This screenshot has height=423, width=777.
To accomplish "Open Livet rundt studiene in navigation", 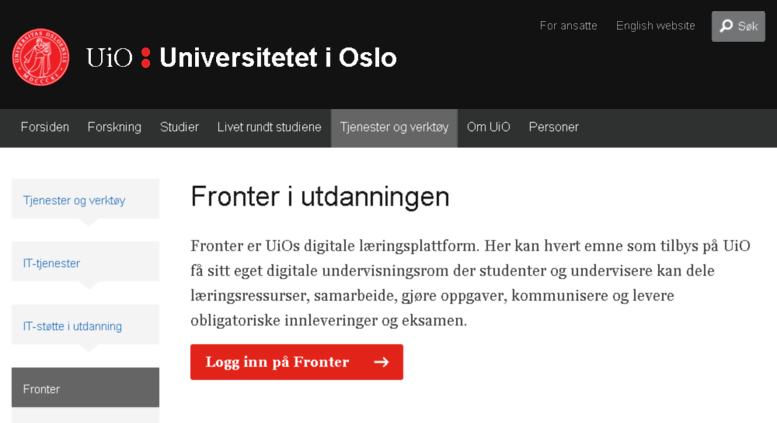I will [269, 127].
